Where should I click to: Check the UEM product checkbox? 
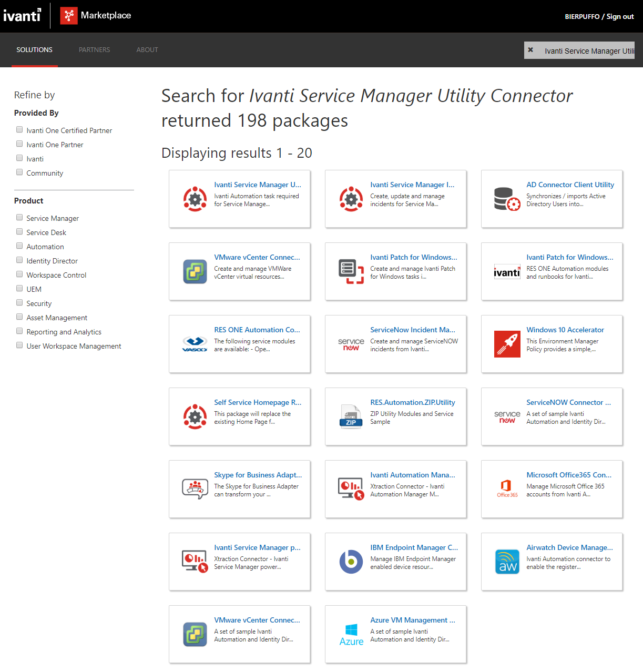point(19,288)
